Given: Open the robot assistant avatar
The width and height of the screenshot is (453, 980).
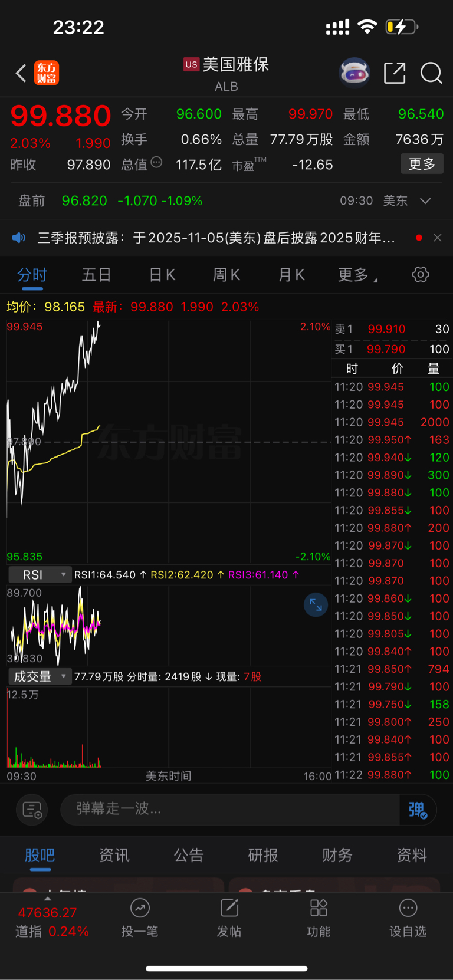Looking at the screenshot, I should 354,73.
